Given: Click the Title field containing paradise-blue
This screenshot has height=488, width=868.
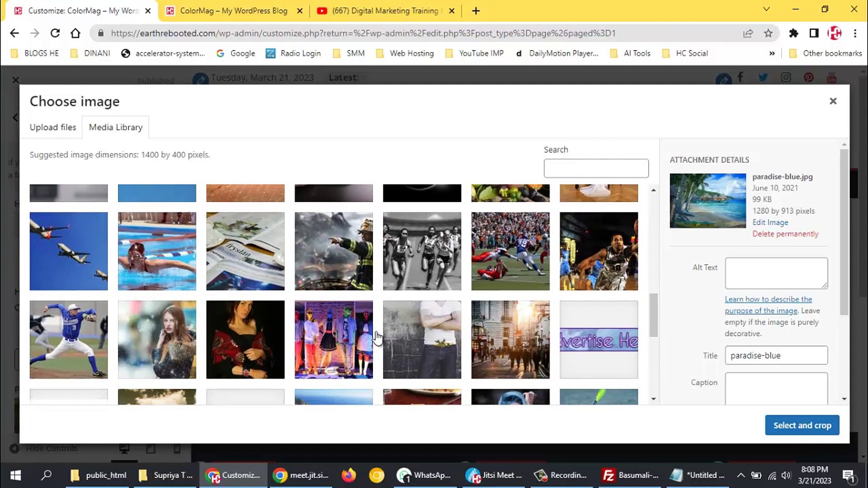Looking at the screenshot, I should tap(776, 355).
